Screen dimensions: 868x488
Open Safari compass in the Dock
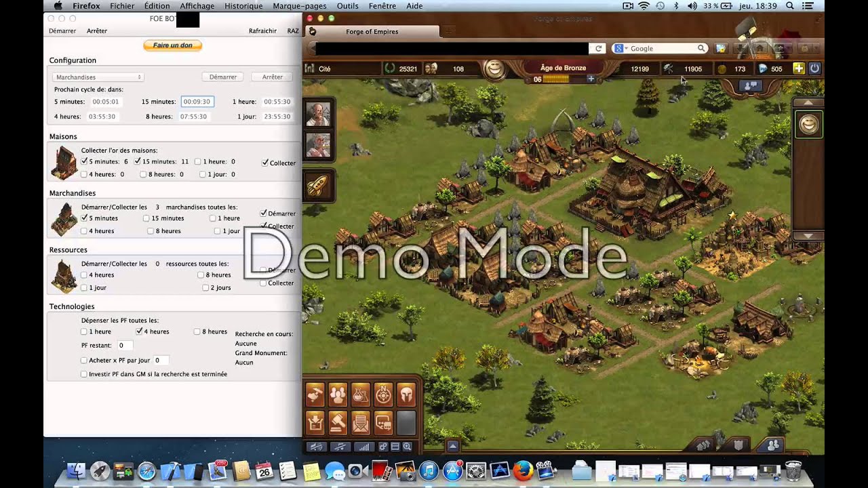point(146,471)
